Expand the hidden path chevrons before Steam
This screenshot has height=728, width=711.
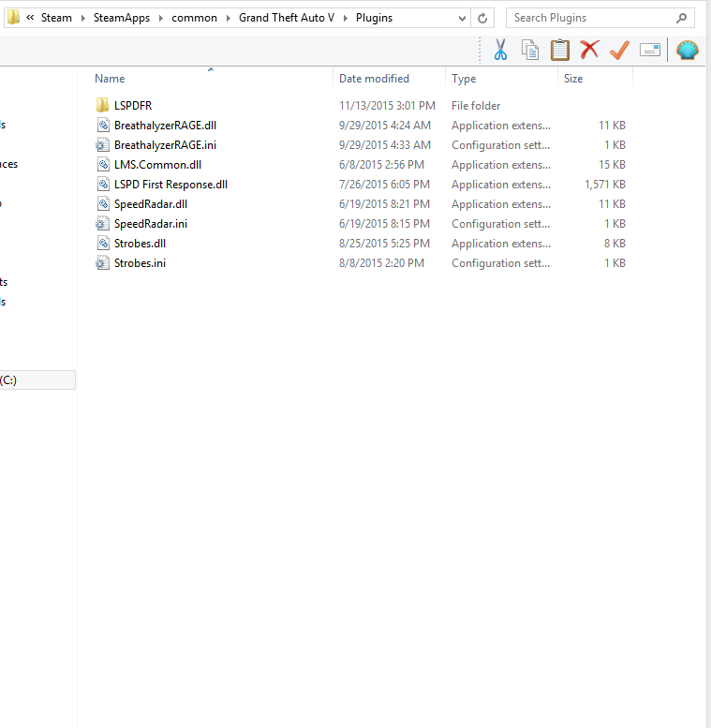point(30,17)
